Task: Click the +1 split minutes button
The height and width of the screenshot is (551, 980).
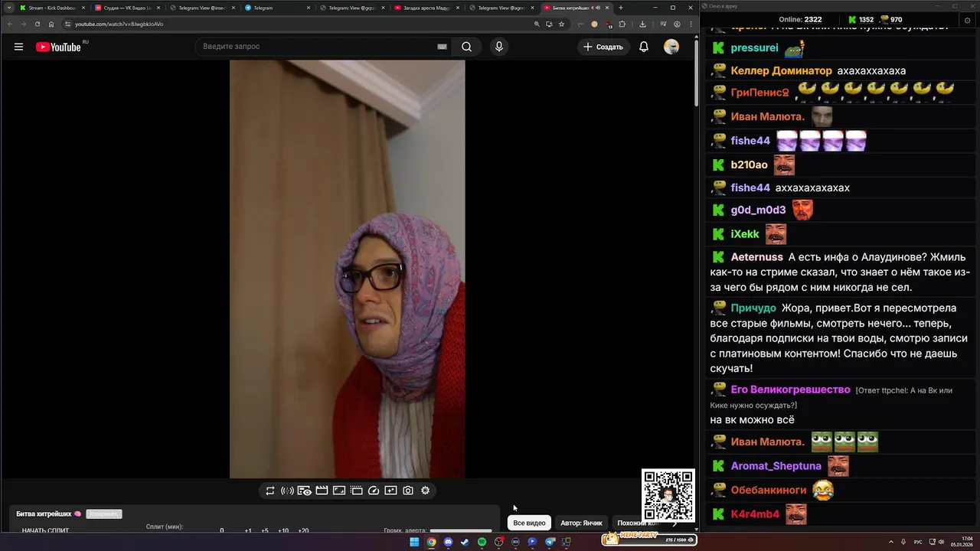Action: point(248,531)
